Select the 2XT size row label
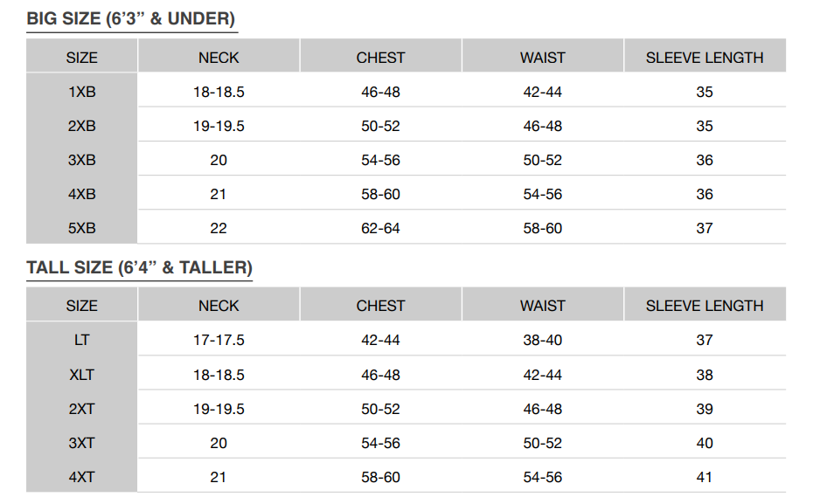This screenshot has height=504, width=820. click(x=82, y=409)
